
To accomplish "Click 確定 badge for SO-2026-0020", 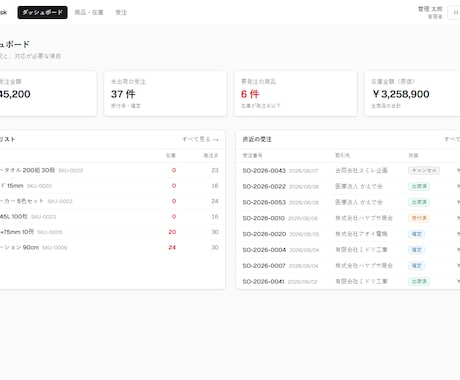I will (417, 234).
